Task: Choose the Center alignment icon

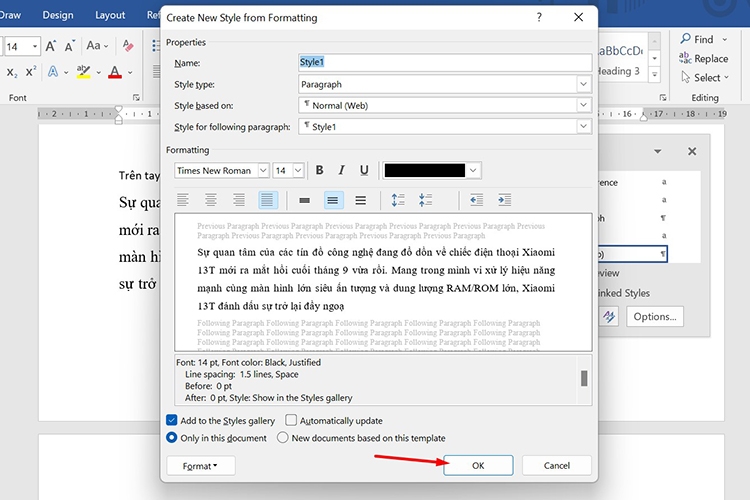Action: point(211,200)
